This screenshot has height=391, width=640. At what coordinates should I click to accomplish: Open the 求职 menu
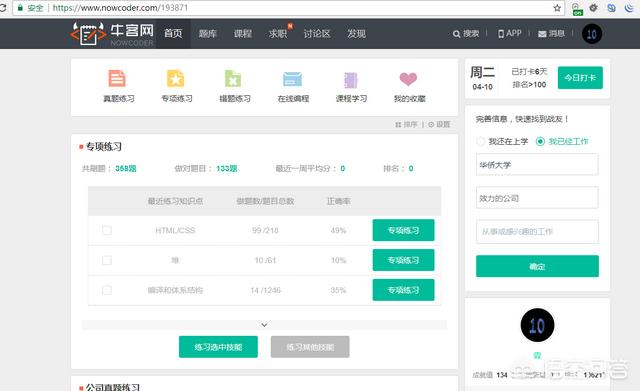pos(278,33)
